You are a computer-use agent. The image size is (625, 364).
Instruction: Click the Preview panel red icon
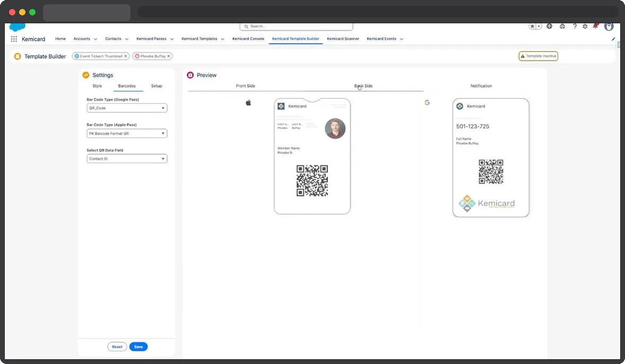[x=190, y=75]
